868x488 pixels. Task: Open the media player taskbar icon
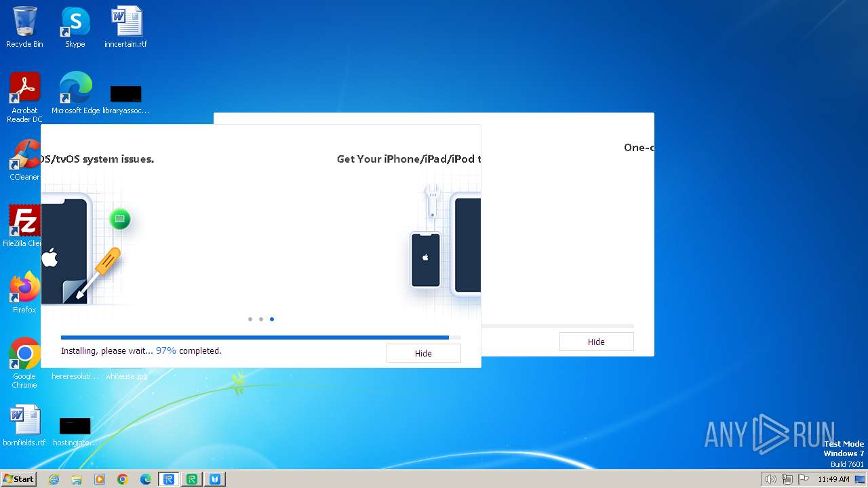(x=100, y=479)
